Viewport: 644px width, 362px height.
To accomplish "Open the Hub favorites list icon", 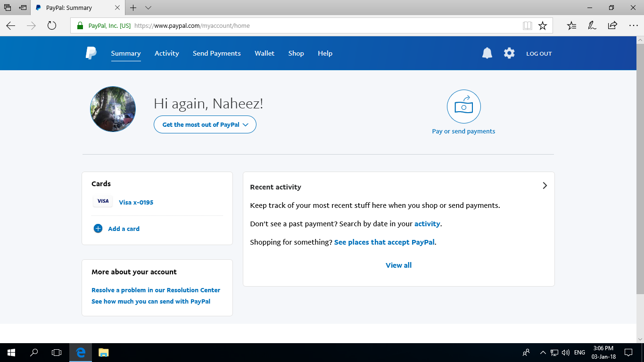I will [571, 25].
